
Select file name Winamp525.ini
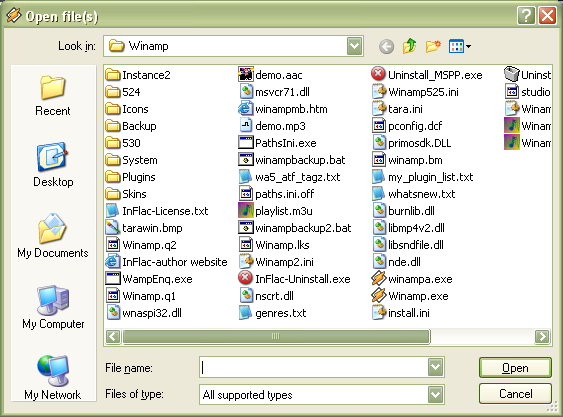pyautogui.click(x=423, y=92)
